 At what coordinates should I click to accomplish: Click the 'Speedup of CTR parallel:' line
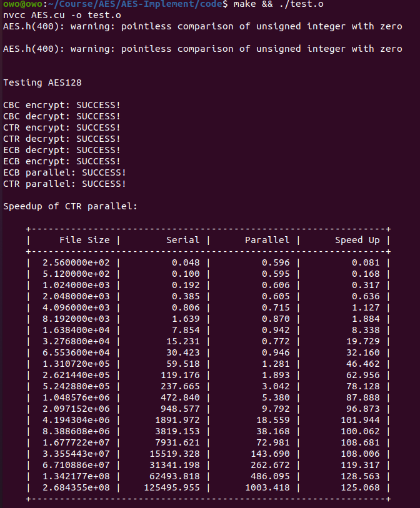[x=71, y=206]
